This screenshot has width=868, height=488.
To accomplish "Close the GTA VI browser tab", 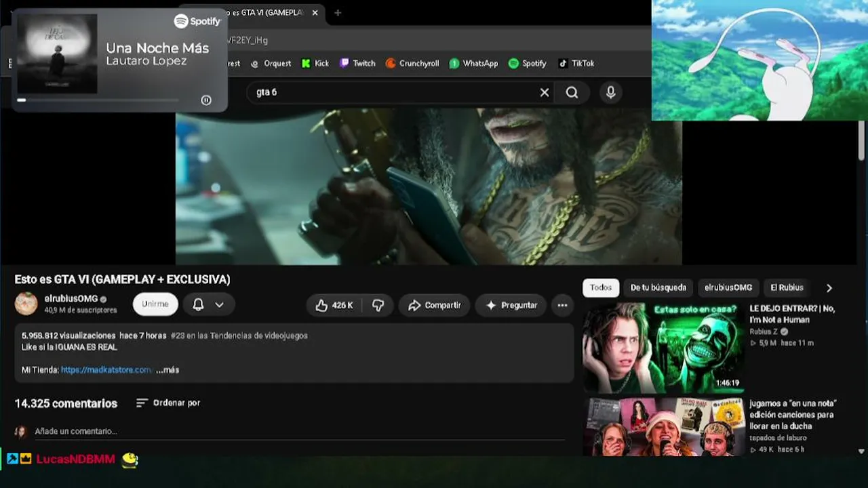I will point(315,13).
